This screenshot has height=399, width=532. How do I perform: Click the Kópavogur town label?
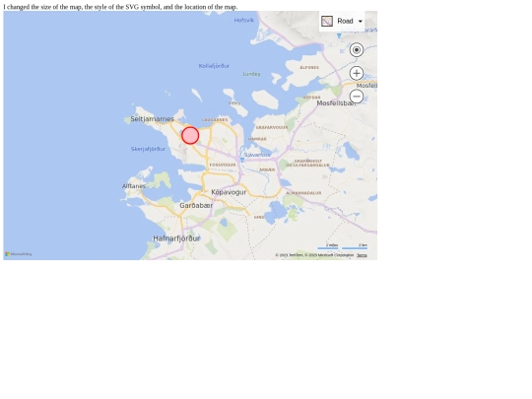[x=229, y=192]
